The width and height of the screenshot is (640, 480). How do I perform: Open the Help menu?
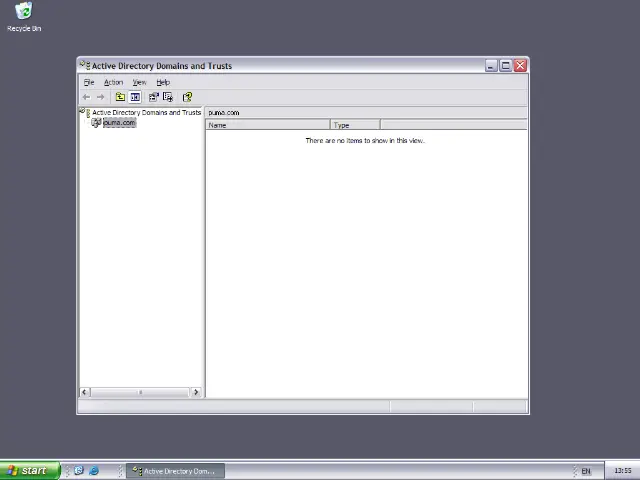tap(163, 82)
